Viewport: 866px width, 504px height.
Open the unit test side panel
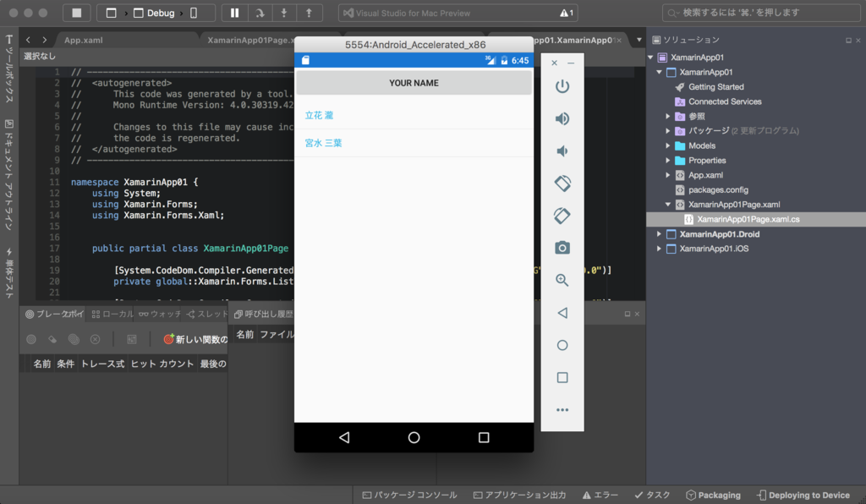8,274
